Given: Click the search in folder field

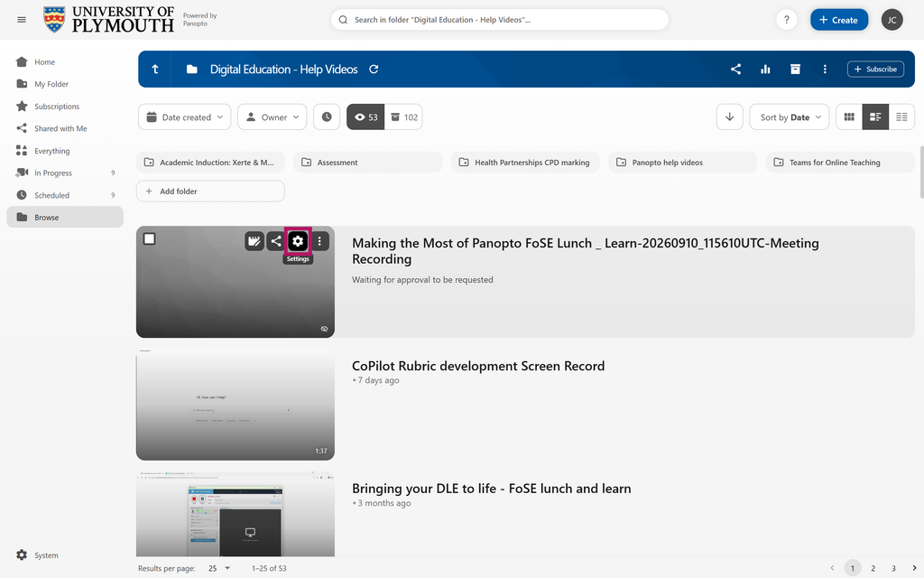Looking at the screenshot, I should click(500, 20).
